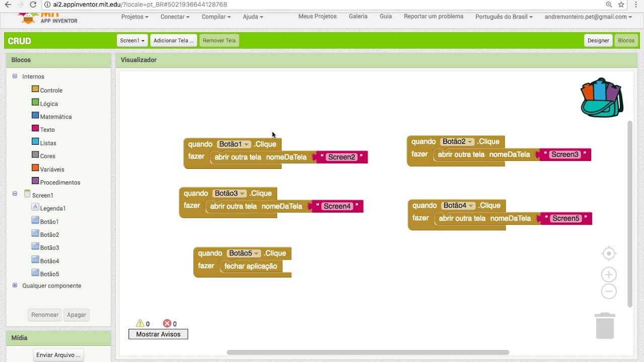
Task: Select the Lógica blocks category
Action: 49,104
